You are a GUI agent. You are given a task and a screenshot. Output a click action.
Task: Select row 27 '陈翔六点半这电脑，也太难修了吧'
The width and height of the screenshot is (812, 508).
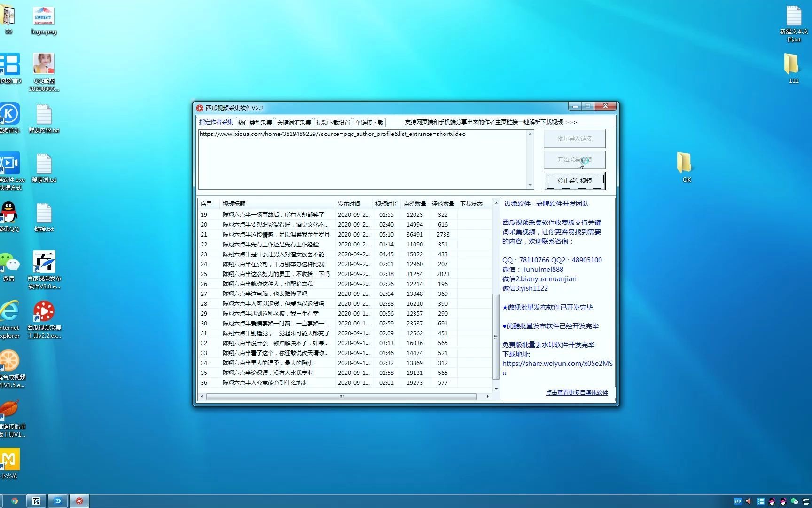coord(345,294)
